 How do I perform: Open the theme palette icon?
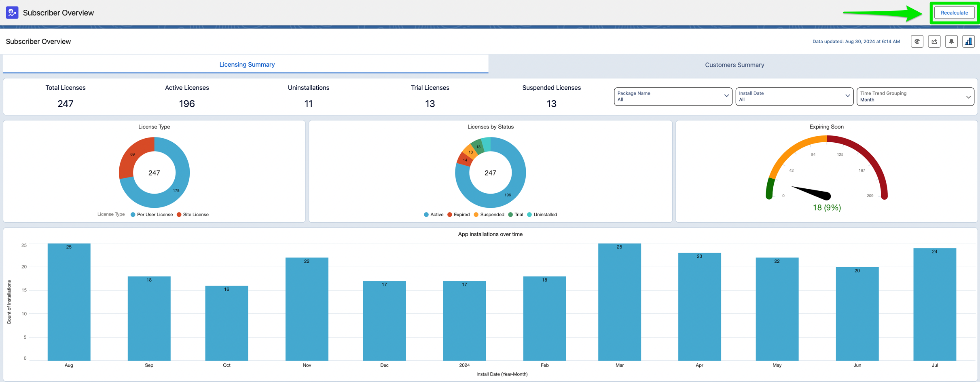click(917, 41)
